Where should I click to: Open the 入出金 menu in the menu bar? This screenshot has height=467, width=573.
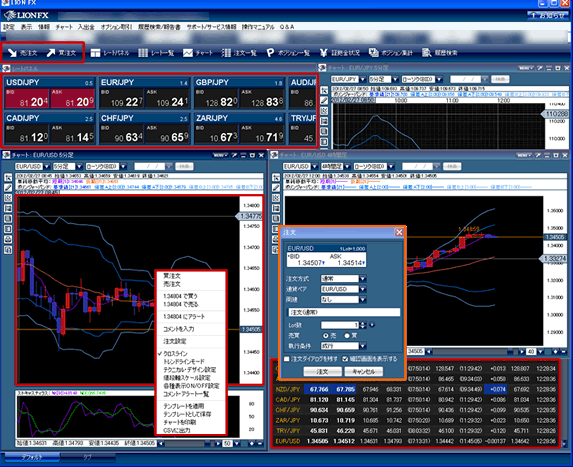[x=86, y=27]
